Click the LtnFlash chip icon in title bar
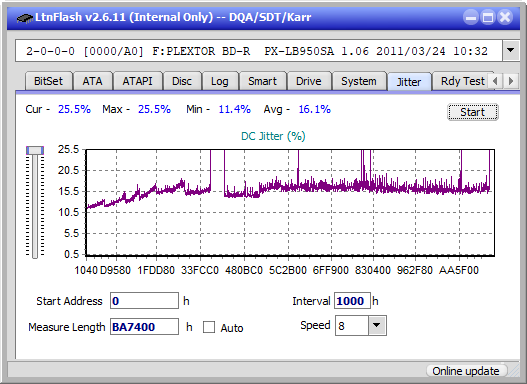 click(24, 17)
